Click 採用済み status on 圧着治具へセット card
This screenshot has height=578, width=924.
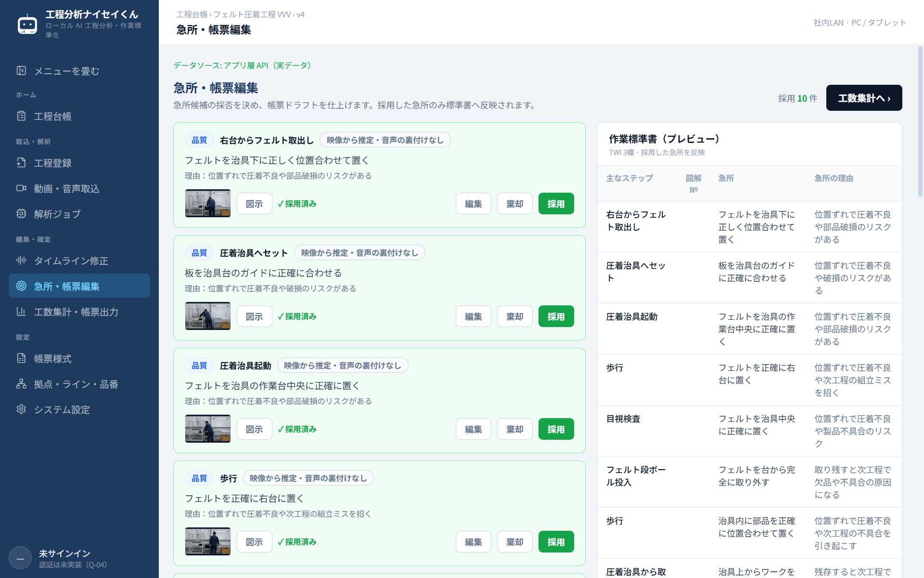coord(297,316)
